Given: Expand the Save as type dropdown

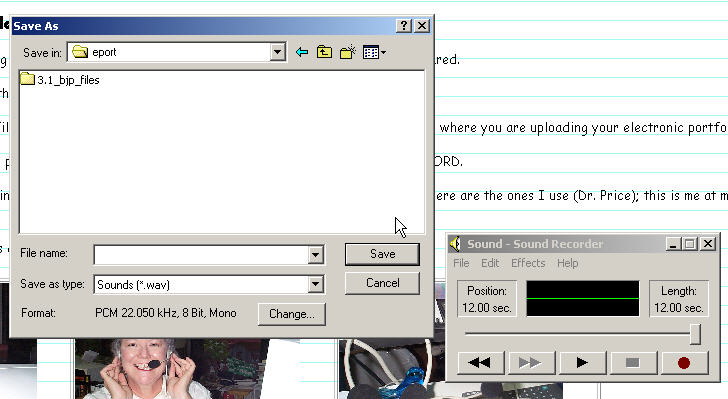Looking at the screenshot, I should (315, 284).
